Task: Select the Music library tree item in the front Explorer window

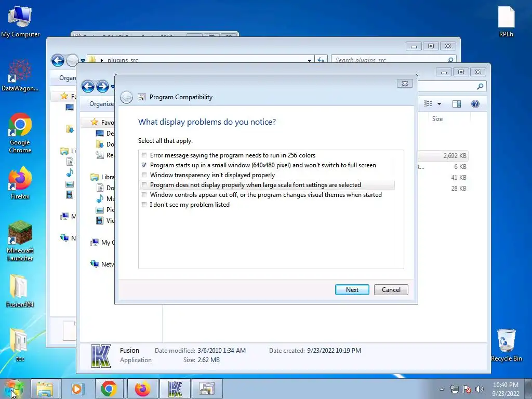Action: (106, 198)
